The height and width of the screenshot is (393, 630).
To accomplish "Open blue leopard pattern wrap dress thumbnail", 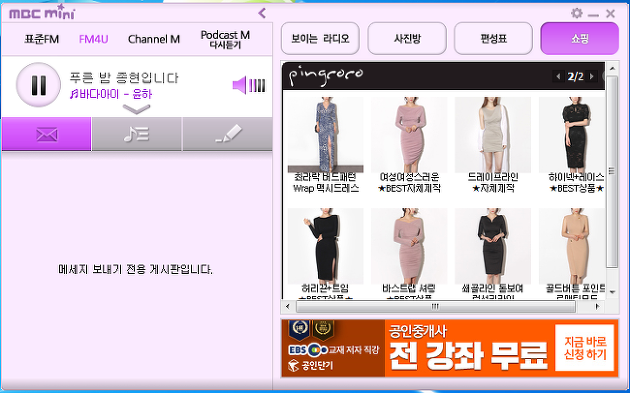I will coord(326,135).
